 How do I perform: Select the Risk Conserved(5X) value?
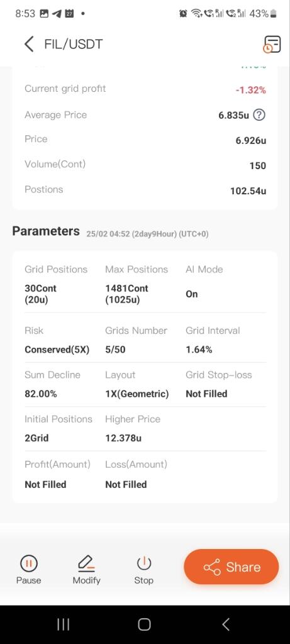coord(57,350)
